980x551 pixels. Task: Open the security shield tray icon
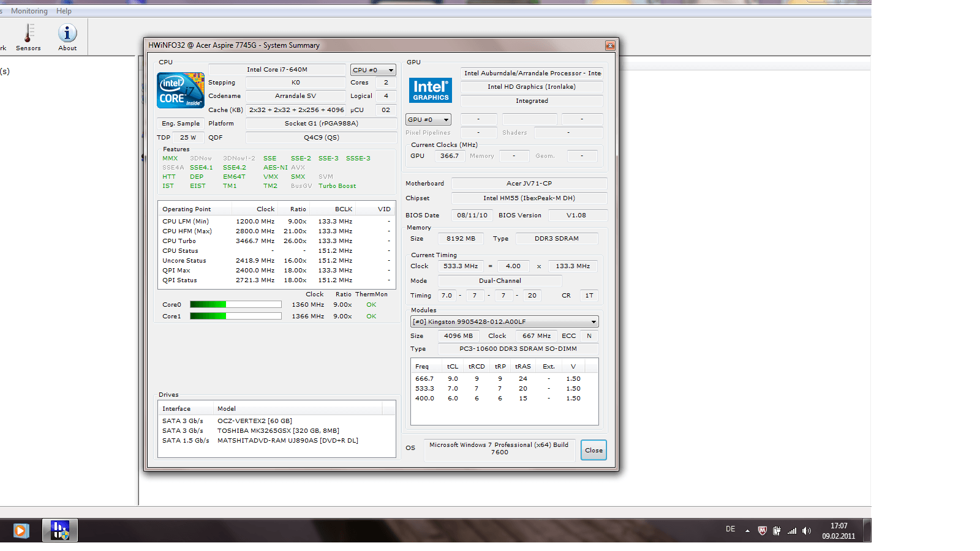(x=762, y=531)
